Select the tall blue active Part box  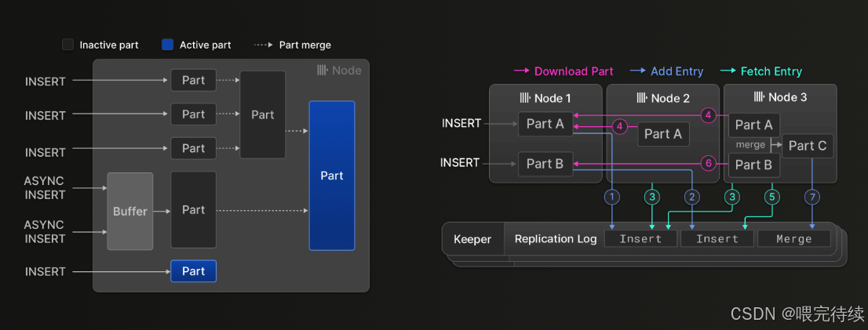pyautogui.click(x=332, y=176)
